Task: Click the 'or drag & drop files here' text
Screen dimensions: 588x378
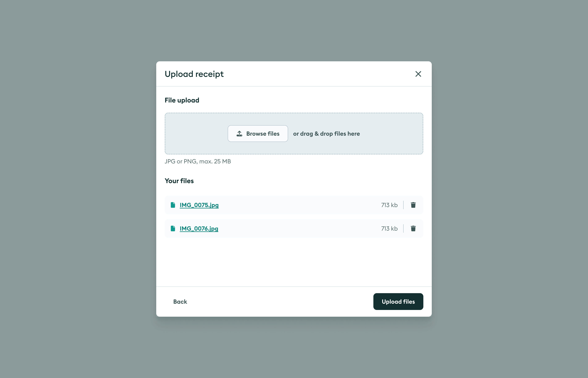Action: pos(326,134)
